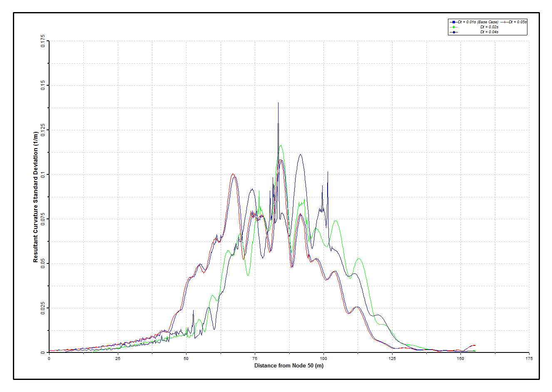Image resolution: width=552 pixels, height=392 pixels.
Task: Click y-axis tick label 0.025
Action: (x=43, y=308)
